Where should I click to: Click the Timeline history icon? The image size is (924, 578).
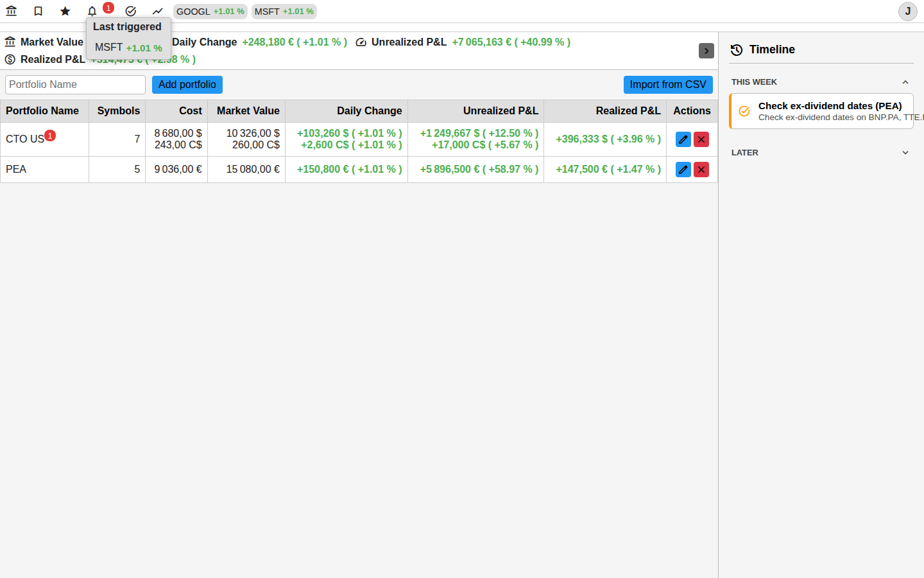[x=737, y=49]
